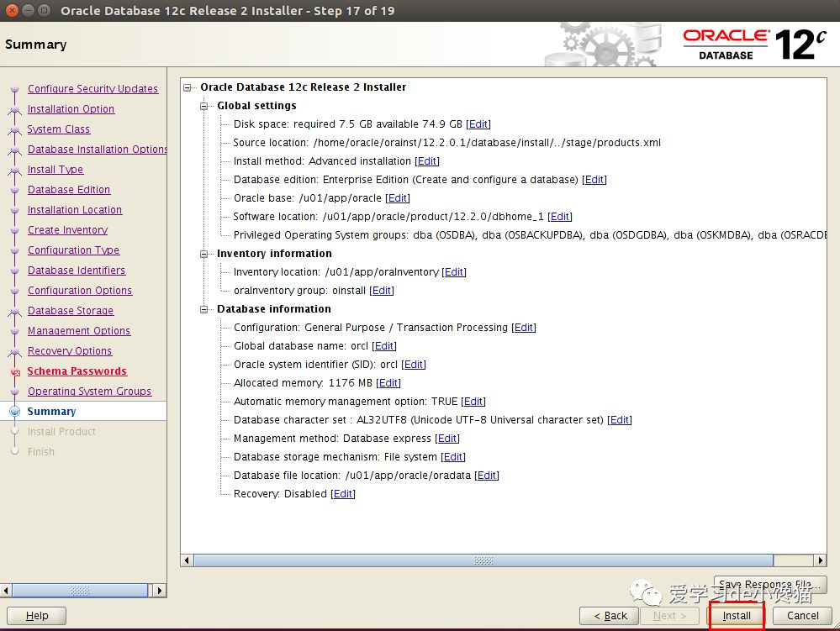Viewport: 840px width, 631px height.
Task: Navigate to Management Options step
Action: coord(79,331)
